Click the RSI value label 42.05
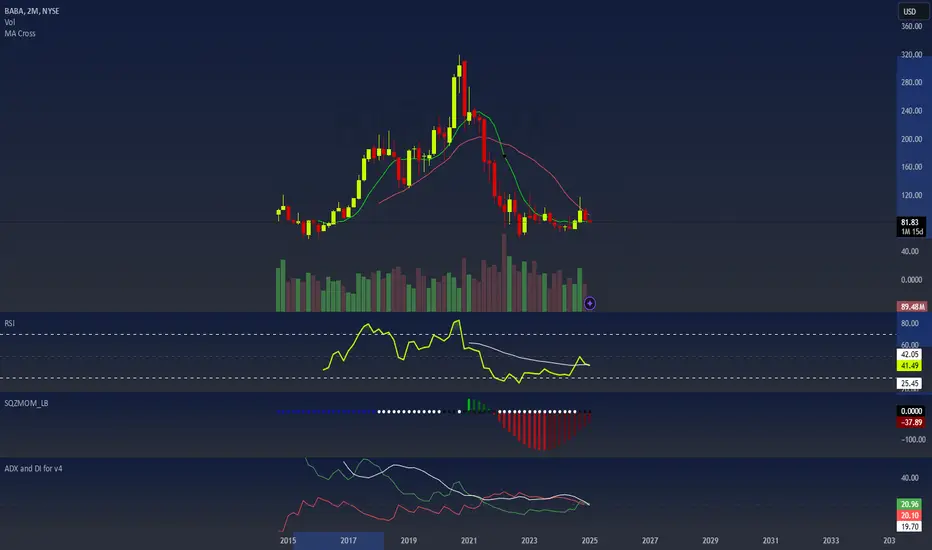 coord(909,354)
